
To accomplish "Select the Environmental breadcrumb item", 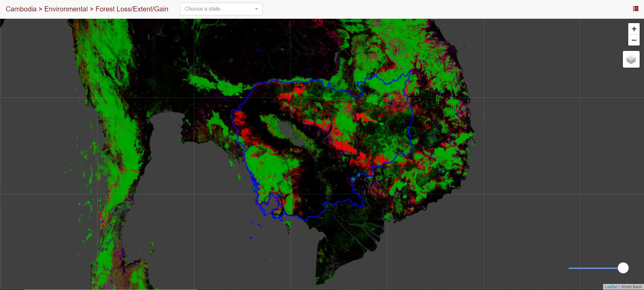I will 66,9.
